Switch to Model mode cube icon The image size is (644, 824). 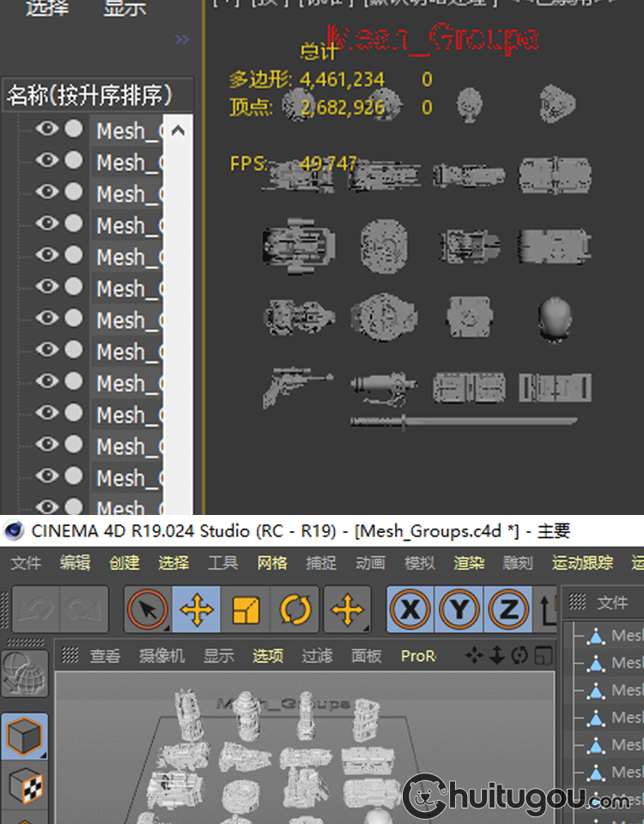pos(25,736)
